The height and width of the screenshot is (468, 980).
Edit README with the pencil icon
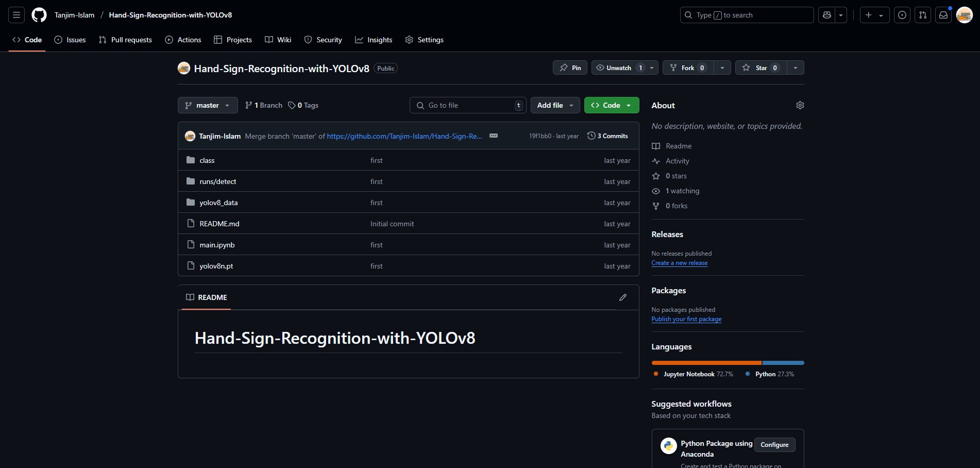(x=623, y=297)
